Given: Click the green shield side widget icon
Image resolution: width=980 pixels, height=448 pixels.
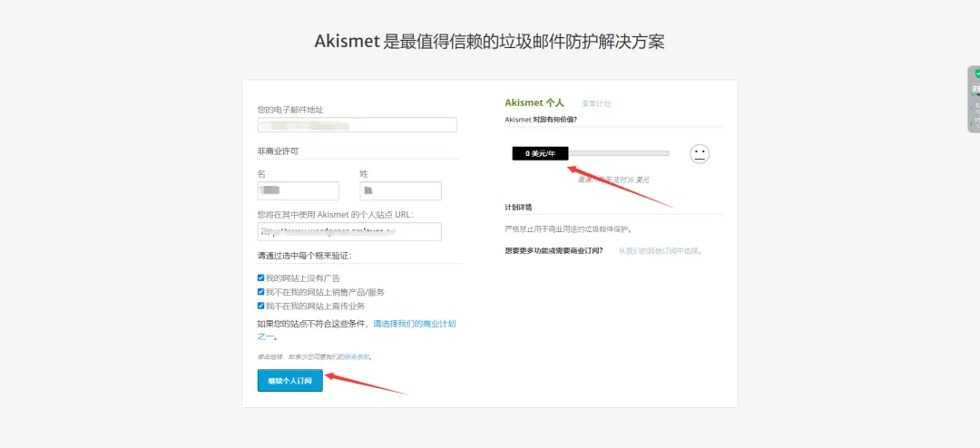Looking at the screenshot, I should click(x=977, y=73).
